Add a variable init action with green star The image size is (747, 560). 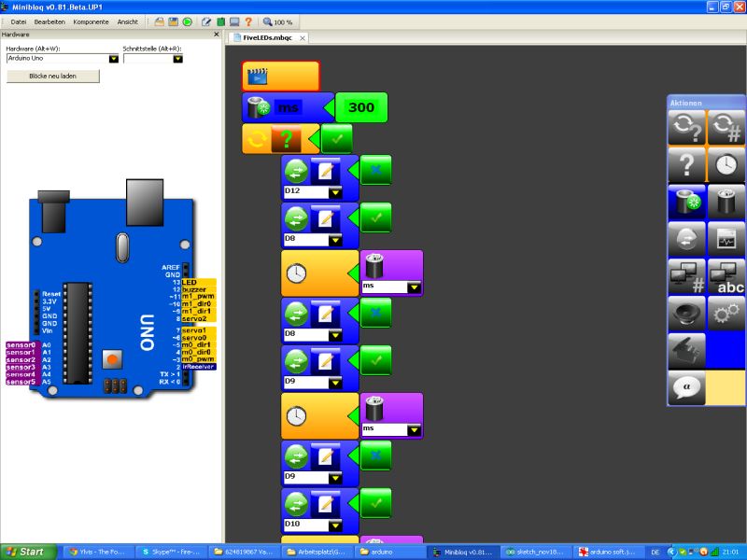(686, 202)
